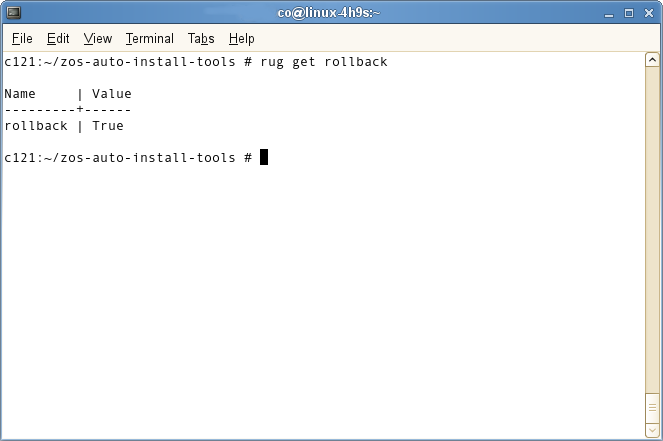
Task: Open the Terminal menu
Action: click(x=150, y=39)
